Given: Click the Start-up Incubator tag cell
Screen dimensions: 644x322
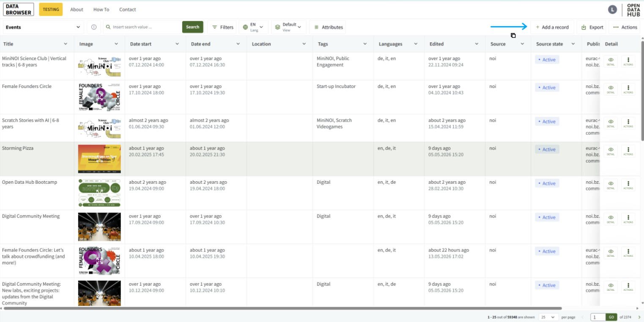Looking at the screenshot, I should point(343,97).
